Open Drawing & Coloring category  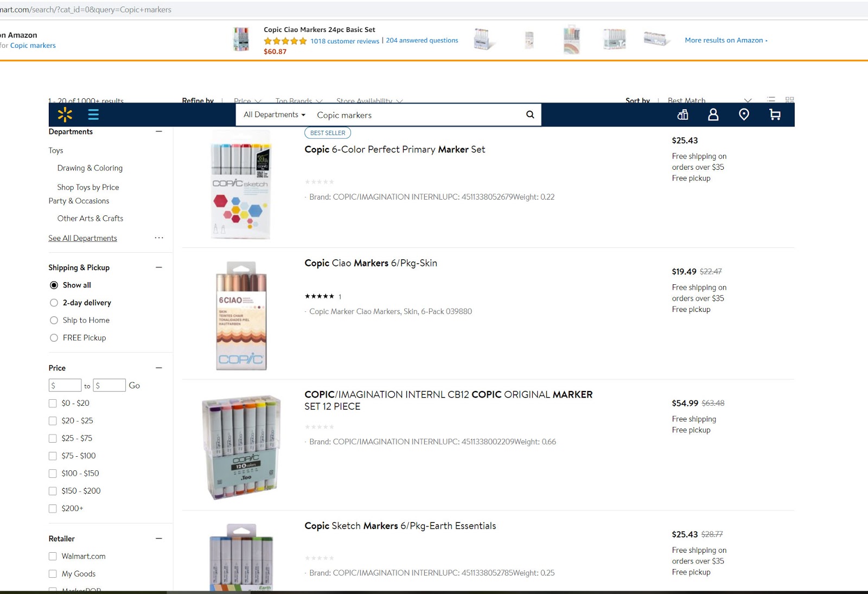pyautogui.click(x=90, y=168)
